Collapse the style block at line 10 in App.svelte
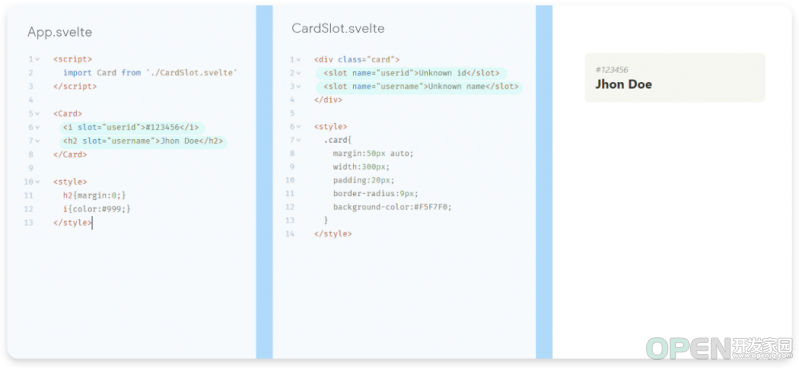 pos(38,182)
